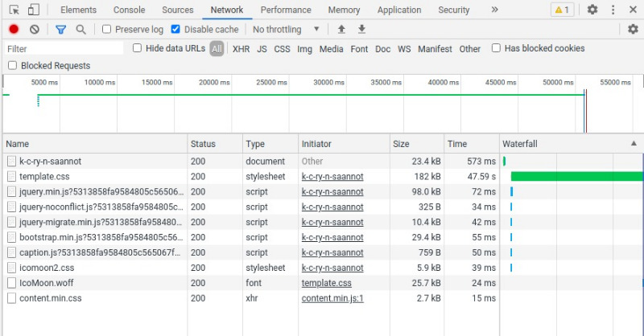Click the export HAR download icon

[x=361, y=29]
